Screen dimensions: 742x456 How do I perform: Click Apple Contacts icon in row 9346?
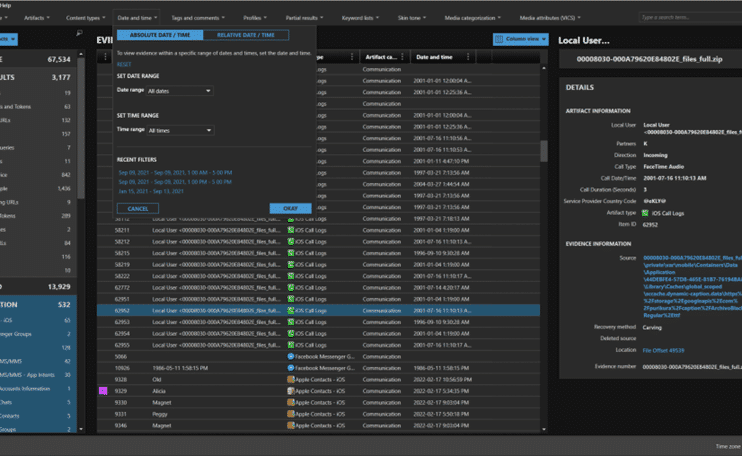pos(291,425)
